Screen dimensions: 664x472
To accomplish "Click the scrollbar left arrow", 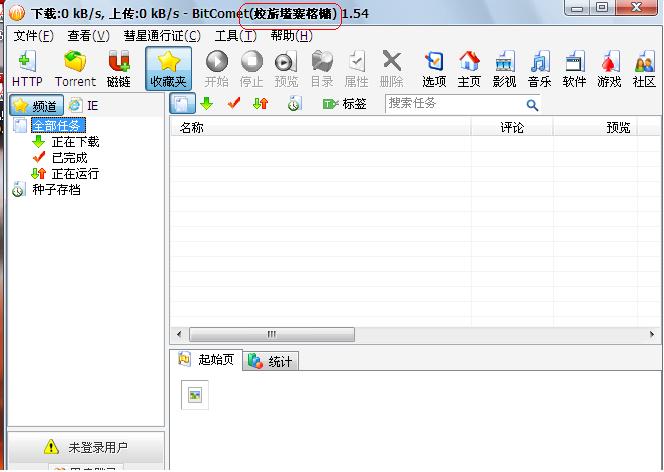I will coord(179,334).
